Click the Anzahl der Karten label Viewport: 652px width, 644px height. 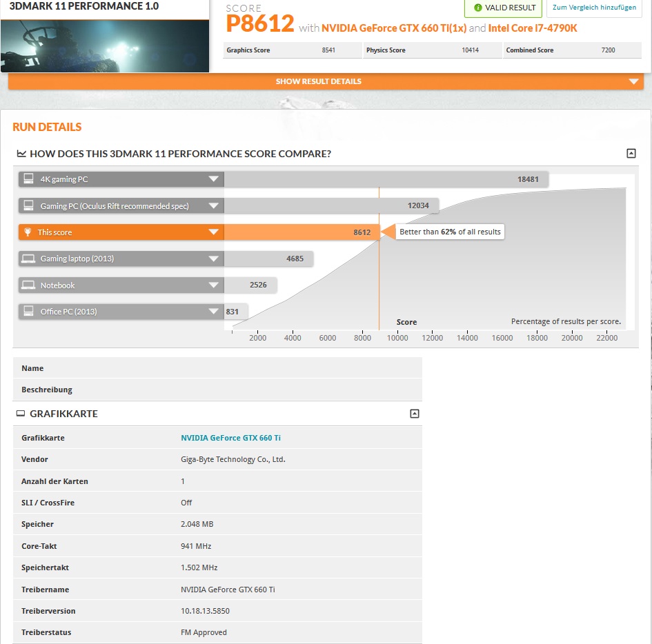[x=55, y=481]
